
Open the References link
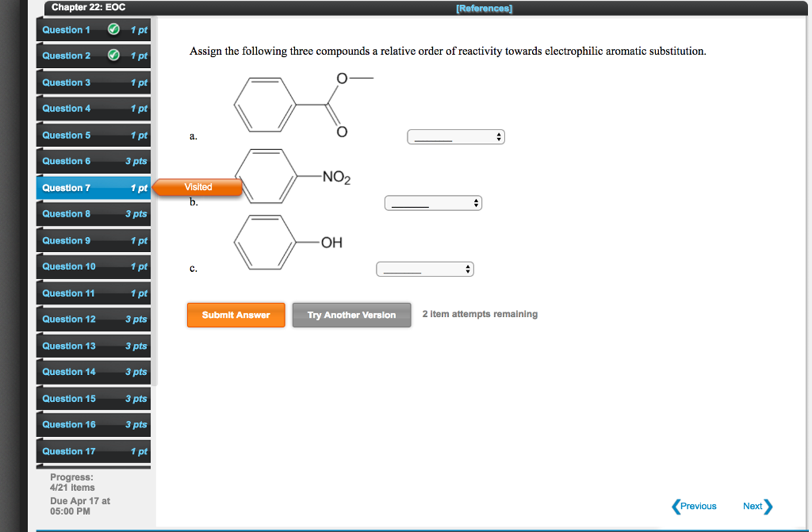pyautogui.click(x=484, y=9)
